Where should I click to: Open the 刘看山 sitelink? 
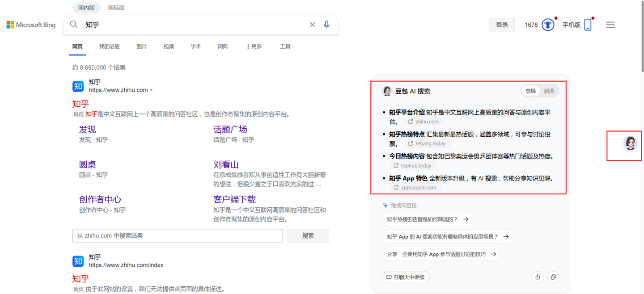pos(226,164)
